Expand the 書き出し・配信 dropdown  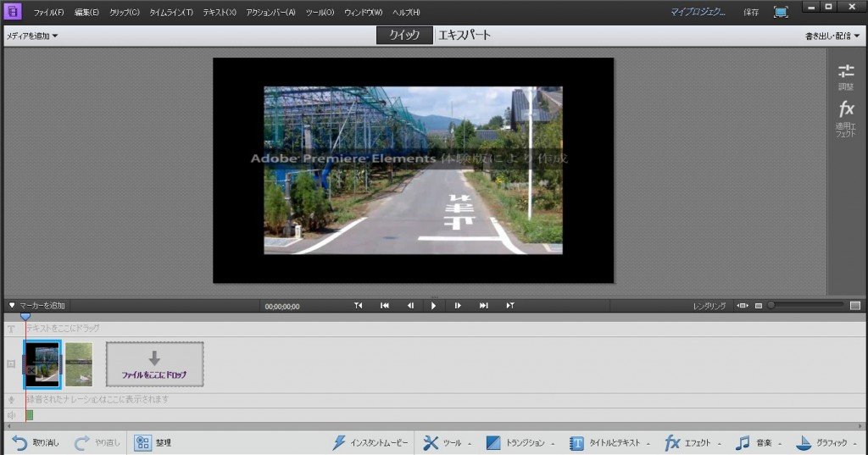[x=832, y=36]
